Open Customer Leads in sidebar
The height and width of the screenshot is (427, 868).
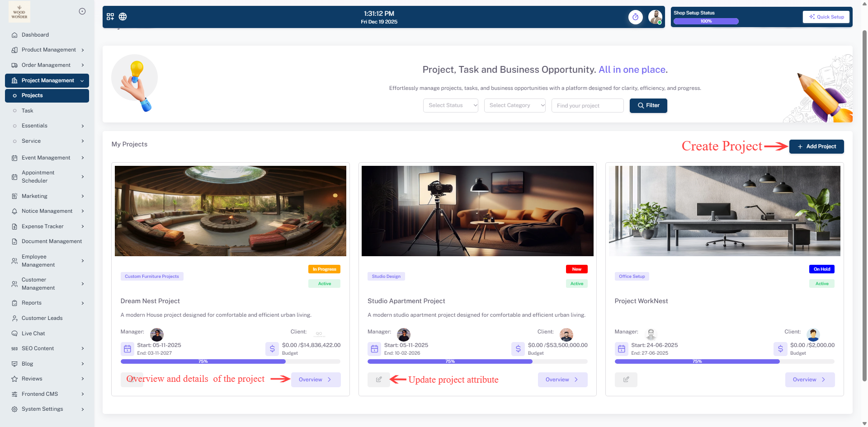tap(42, 318)
